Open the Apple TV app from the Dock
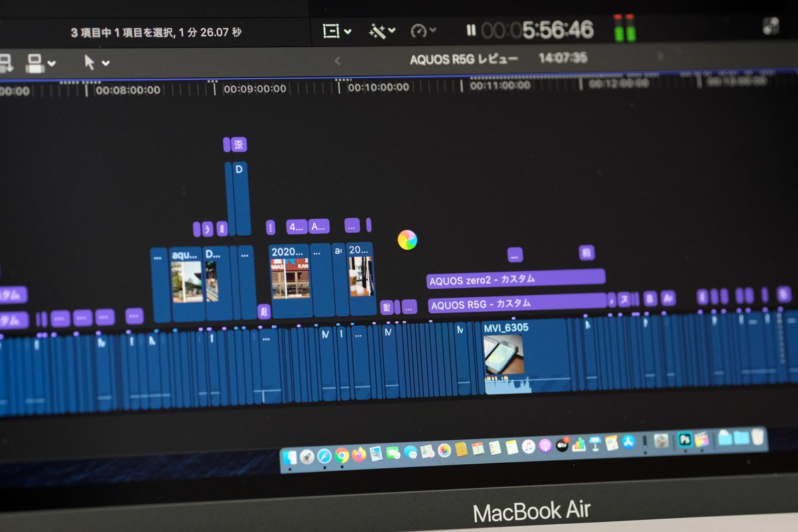798x532 pixels. pyautogui.click(x=562, y=444)
